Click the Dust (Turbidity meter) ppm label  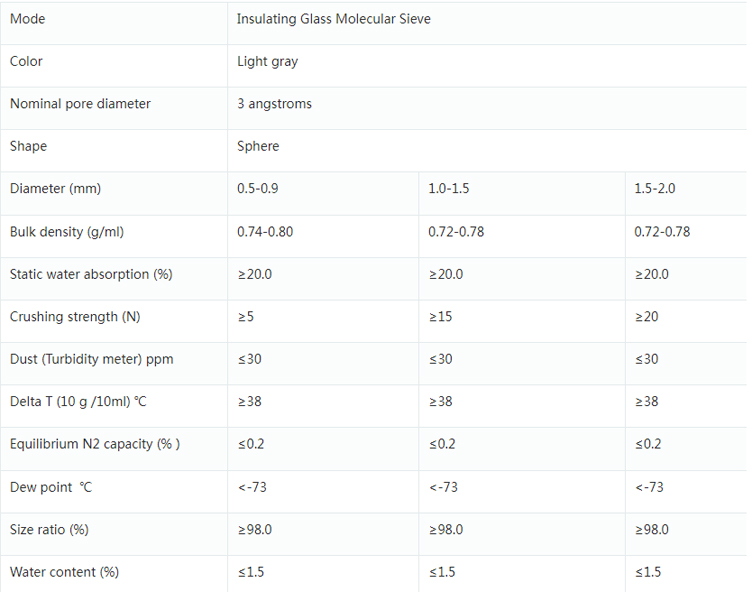pyautogui.click(x=92, y=359)
